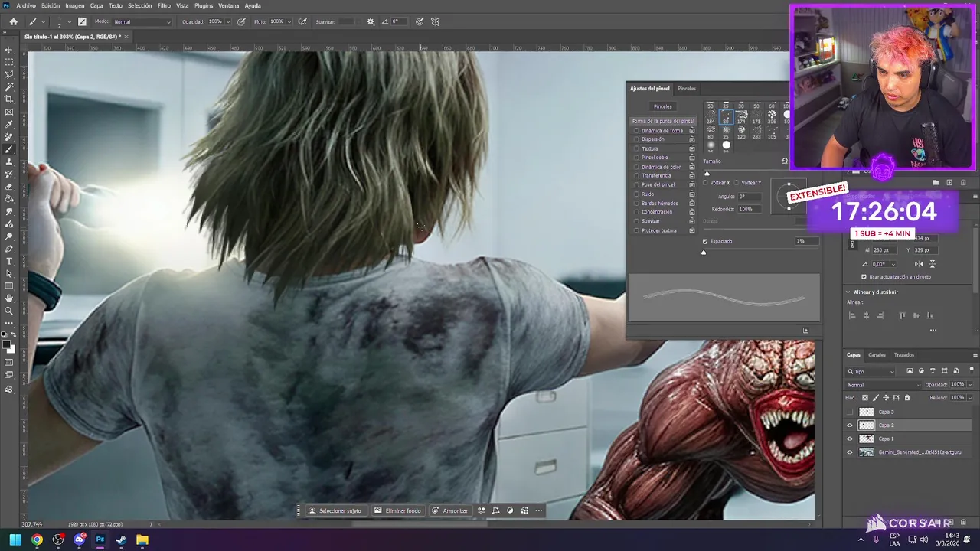Toggle pressure for opacity icon
Viewport: 980px width, 551px height.
tap(241, 21)
